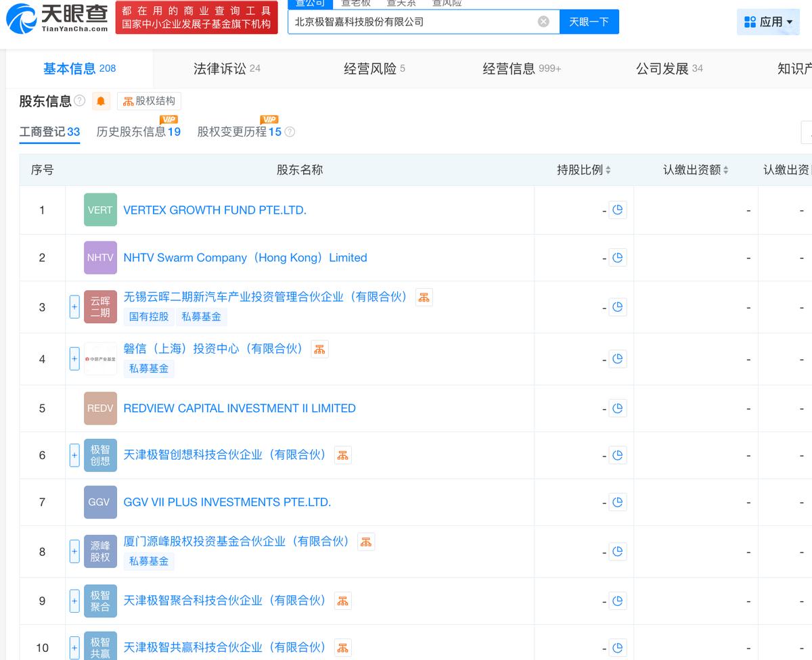Click the VERT shareholder logo thumbnail
The height and width of the screenshot is (660, 812).
point(100,210)
